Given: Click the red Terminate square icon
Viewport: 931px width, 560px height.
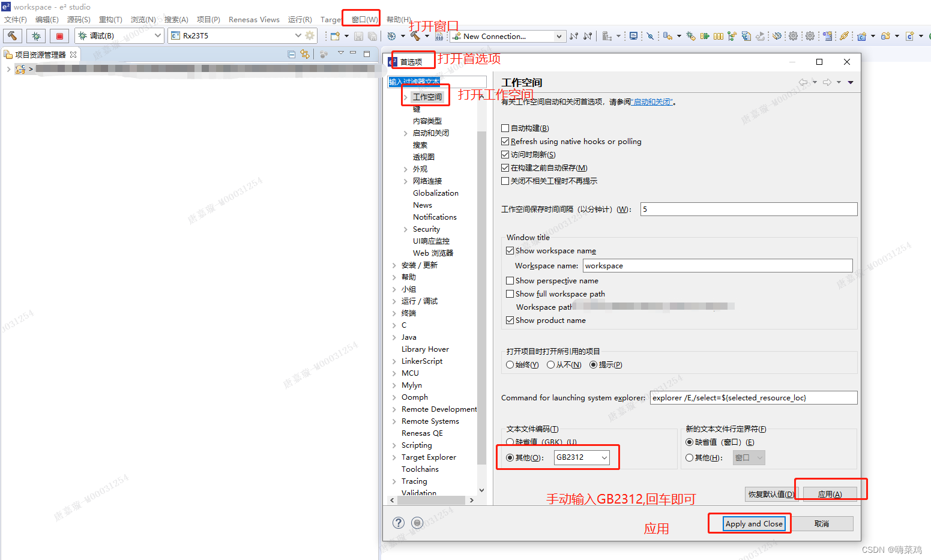Looking at the screenshot, I should click(x=59, y=35).
